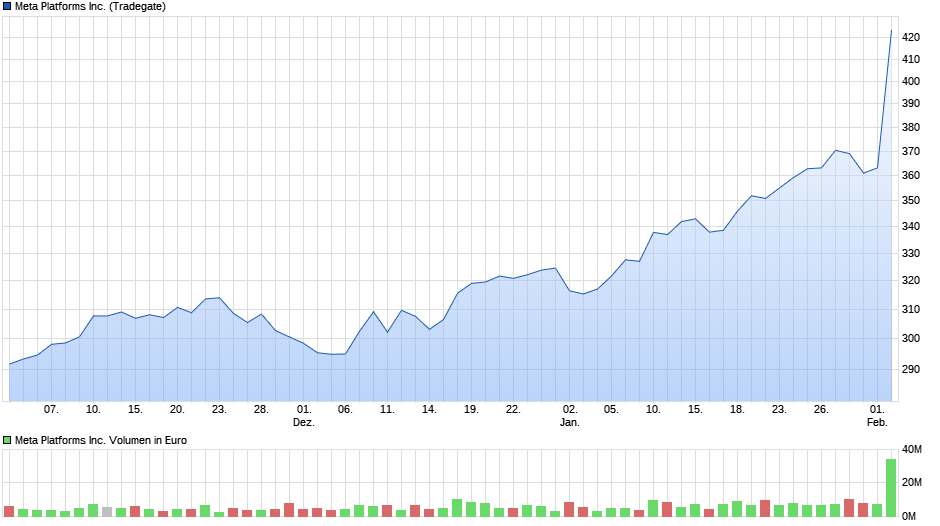Click the date label '11.' on the time axis

pyautogui.click(x=387, y=410)
